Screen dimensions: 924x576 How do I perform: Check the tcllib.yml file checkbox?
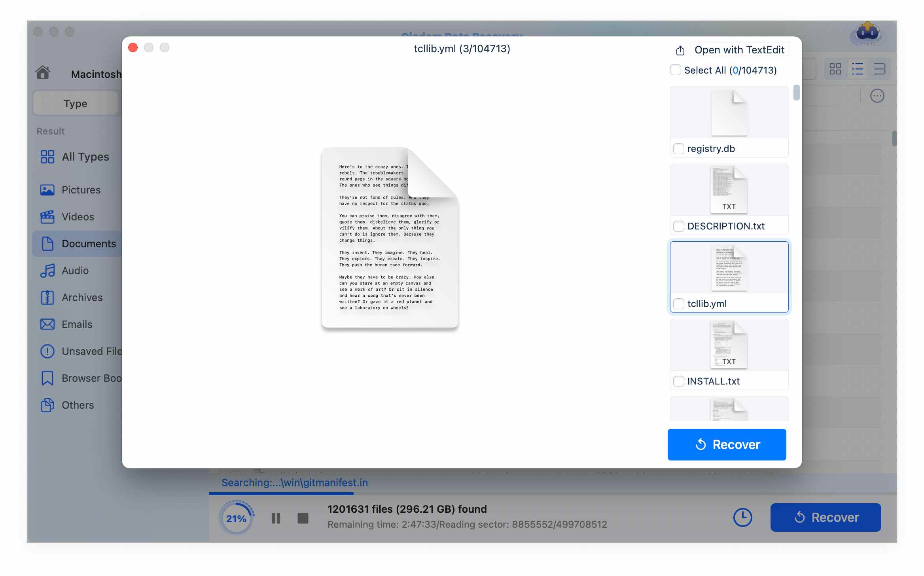click(679, 304)
